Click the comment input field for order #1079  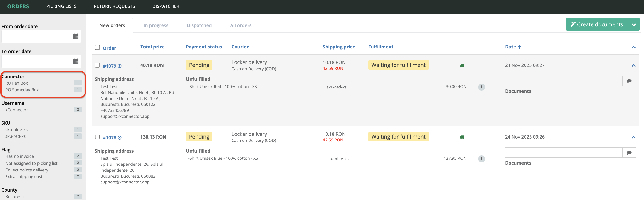coord(563,81)
